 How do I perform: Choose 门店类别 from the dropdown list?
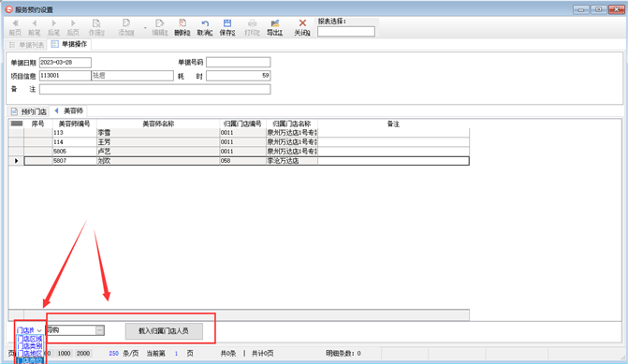[30, 346]
